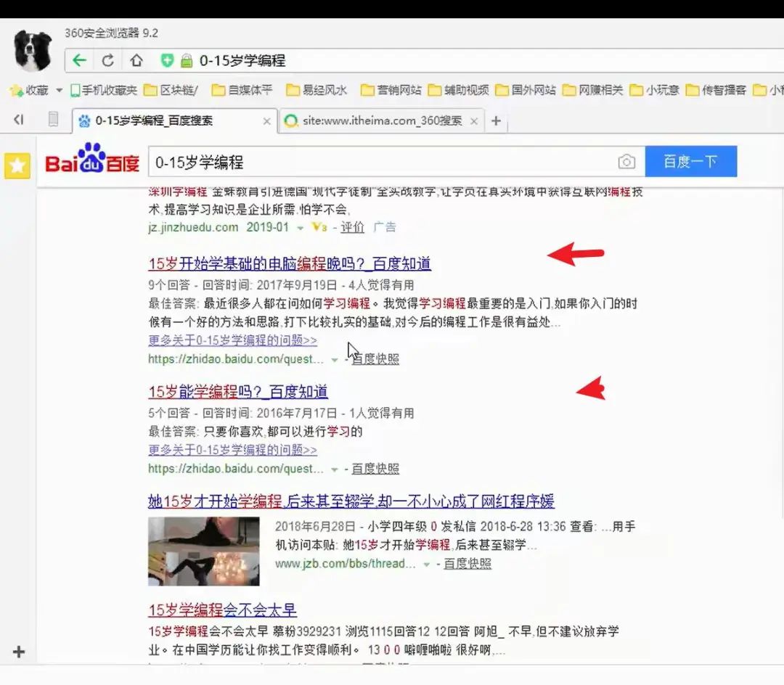Open result 15岁开始学基础的电脑编程晚吗
The height and width of the screenshot is (685, 784).
coord(290,263)
